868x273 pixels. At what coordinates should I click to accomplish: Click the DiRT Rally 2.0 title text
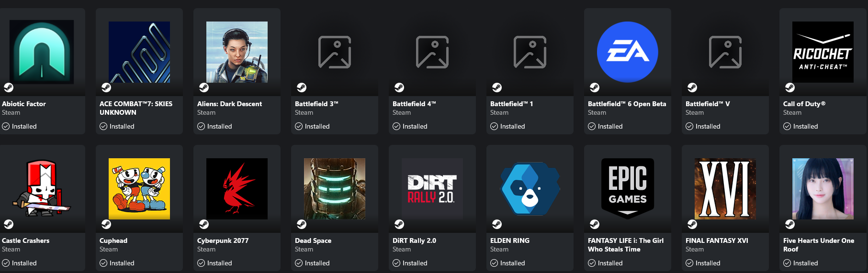[x=415, y=240]
